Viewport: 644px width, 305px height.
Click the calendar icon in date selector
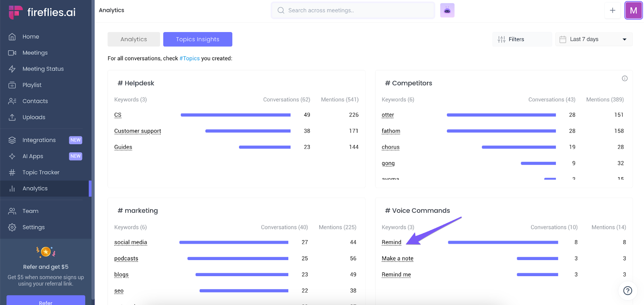tap(563, 39)
